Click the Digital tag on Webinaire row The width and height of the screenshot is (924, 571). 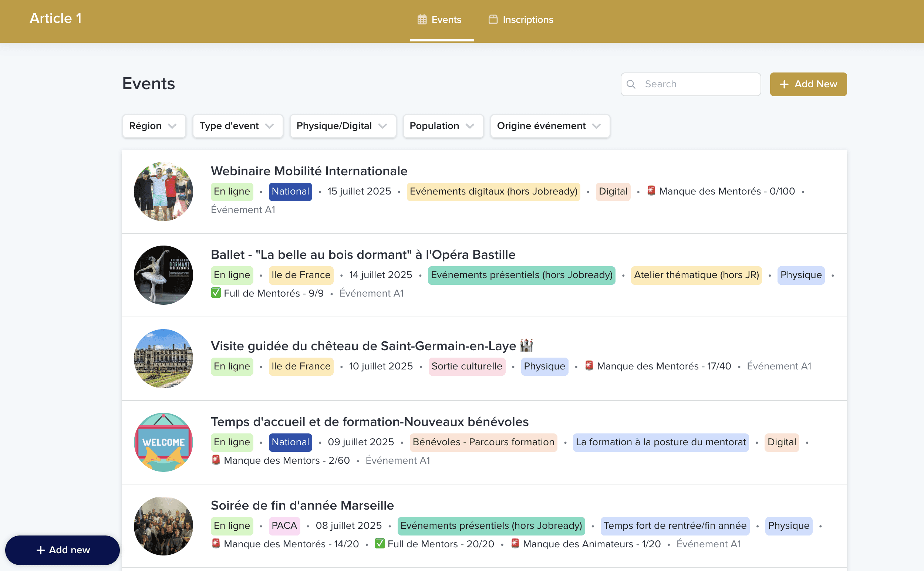click(x=613, y=192)
